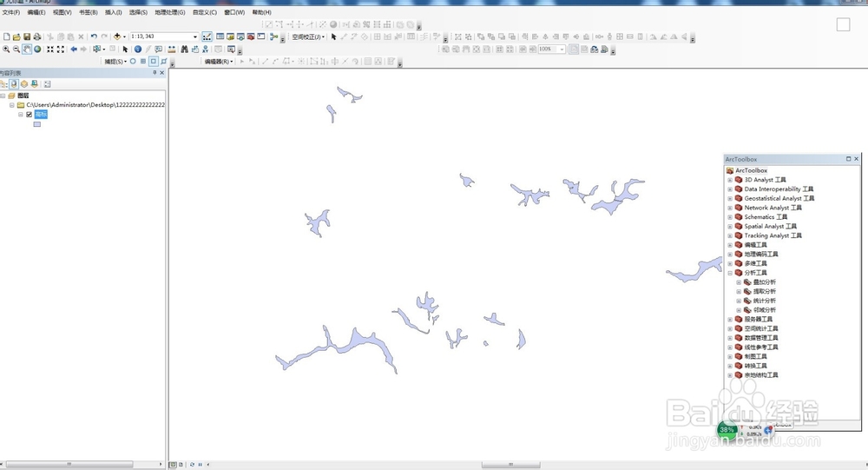The width and height of the screenshot is (868, 470).
Task: Go back to previous extent
Action: click(x=74, y=49)
